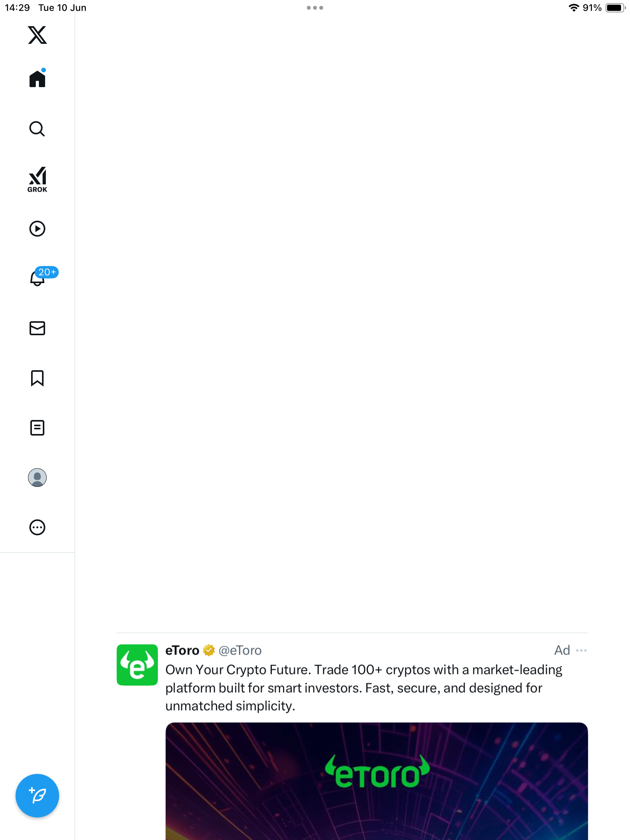Open the eToro account name link
Image resolution: width=630 pixels, height=840 pixels.
[182, 650]
